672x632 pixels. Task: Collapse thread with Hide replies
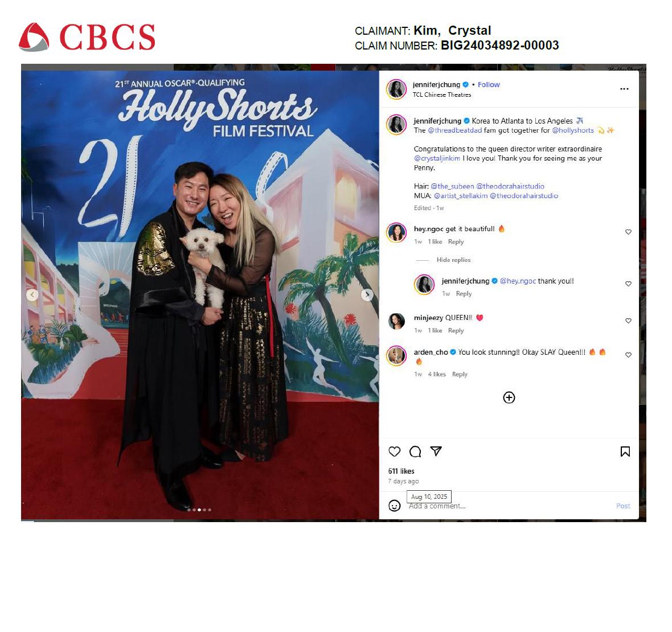pos(453,260)
